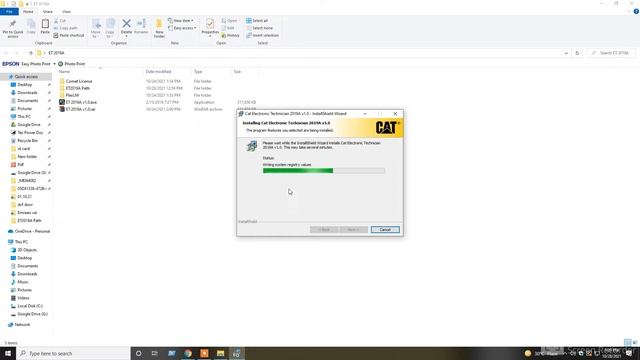Switch to the Home ribbon tab
Image resolution: width=640 pixels, height=360 pixels.
(x=28, y=12)
